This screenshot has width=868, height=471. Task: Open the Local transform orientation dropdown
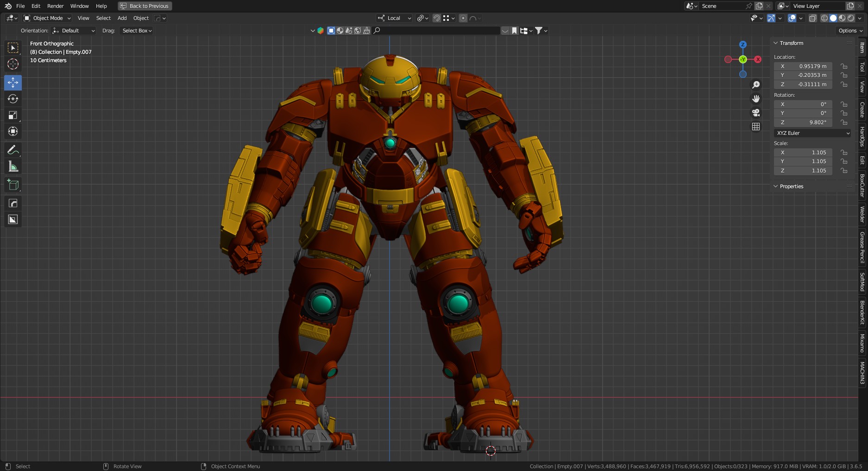pos(394,18)
